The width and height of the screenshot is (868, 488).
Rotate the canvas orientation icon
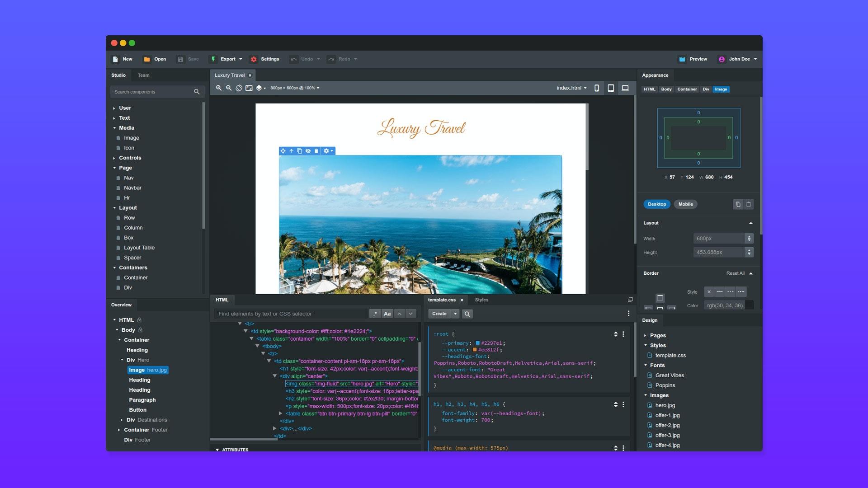pyautogui.click(x=239, y=88)
